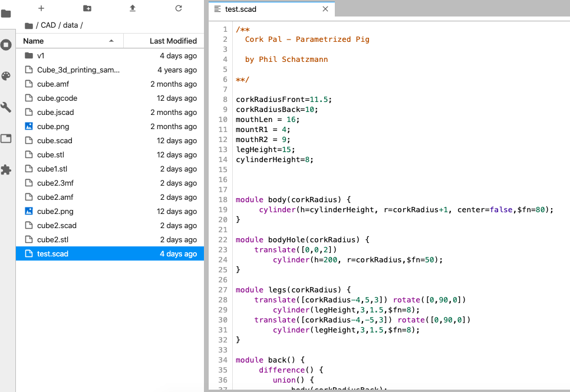The height and width of the screenshot is (392, 570).
Task: Place cursor on legHeight=15 line
Action: [265, 150]
